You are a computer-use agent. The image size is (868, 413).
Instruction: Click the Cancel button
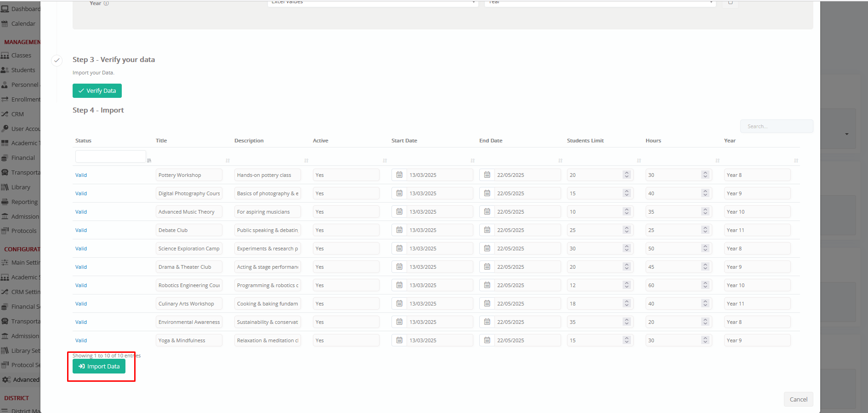(798, 399)
